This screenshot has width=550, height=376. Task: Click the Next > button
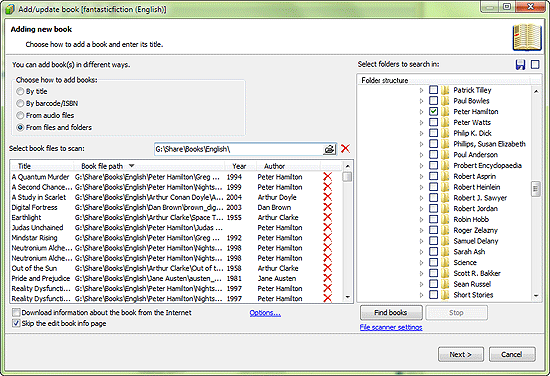[x=461, y=354]
